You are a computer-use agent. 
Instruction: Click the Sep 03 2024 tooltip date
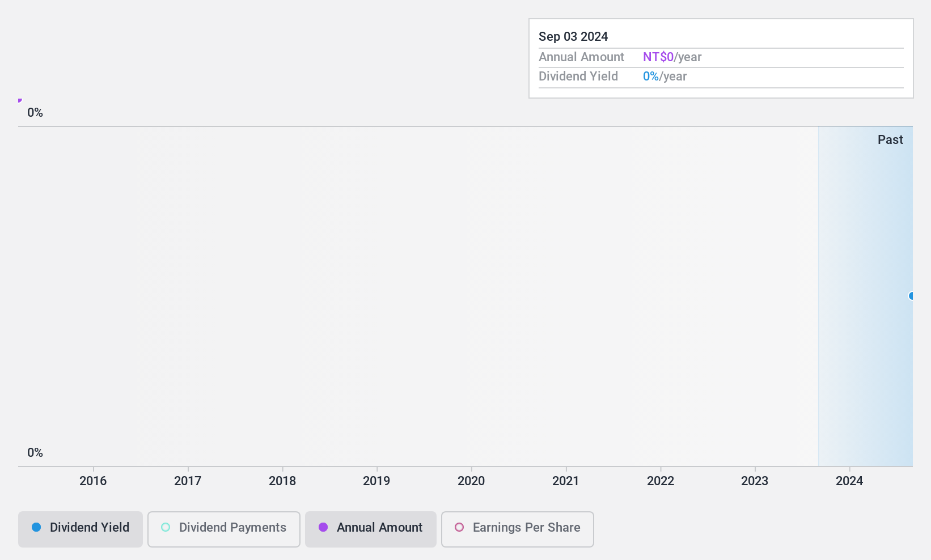573,37
